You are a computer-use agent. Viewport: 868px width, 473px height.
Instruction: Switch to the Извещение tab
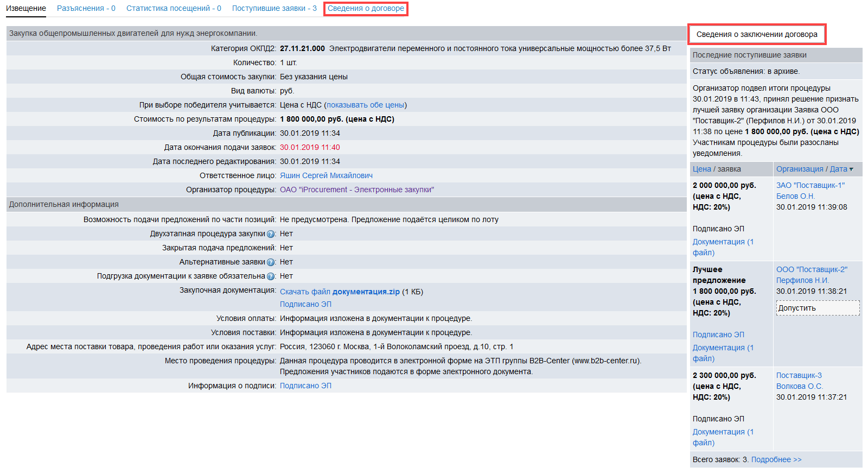pos(26,9)
